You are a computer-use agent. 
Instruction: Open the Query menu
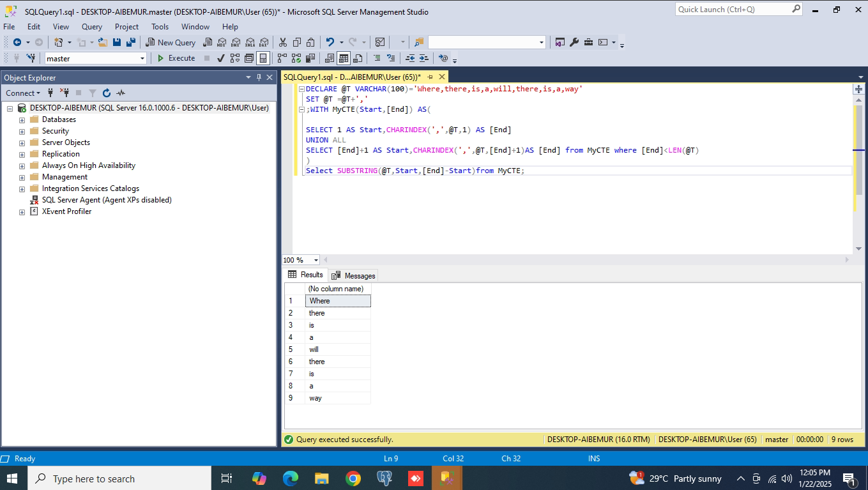[x=92, y=27]
